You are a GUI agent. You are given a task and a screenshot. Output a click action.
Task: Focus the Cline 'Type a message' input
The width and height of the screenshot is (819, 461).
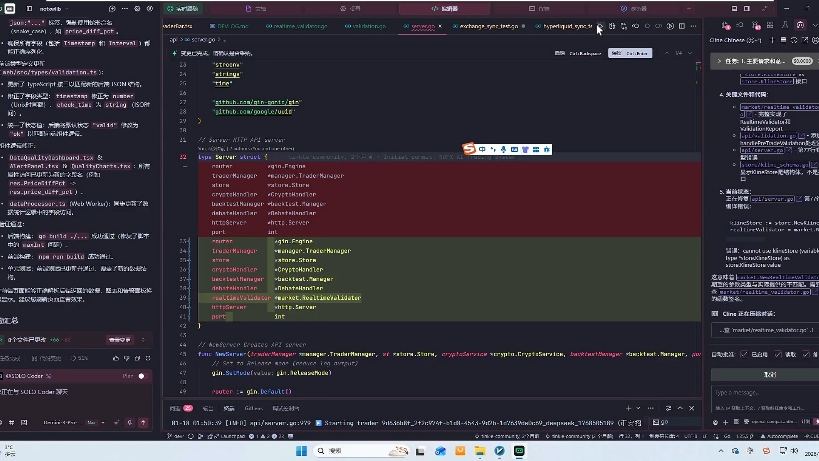(765, 393)
